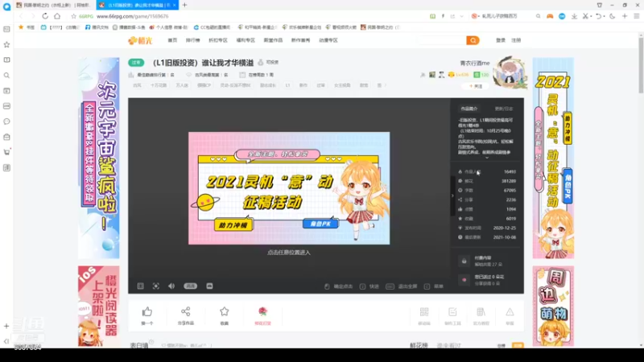Image resolution: width=644 pixels, height=362 pixels.
Task: Click the star favorite icon
Action: pos(225,311)
